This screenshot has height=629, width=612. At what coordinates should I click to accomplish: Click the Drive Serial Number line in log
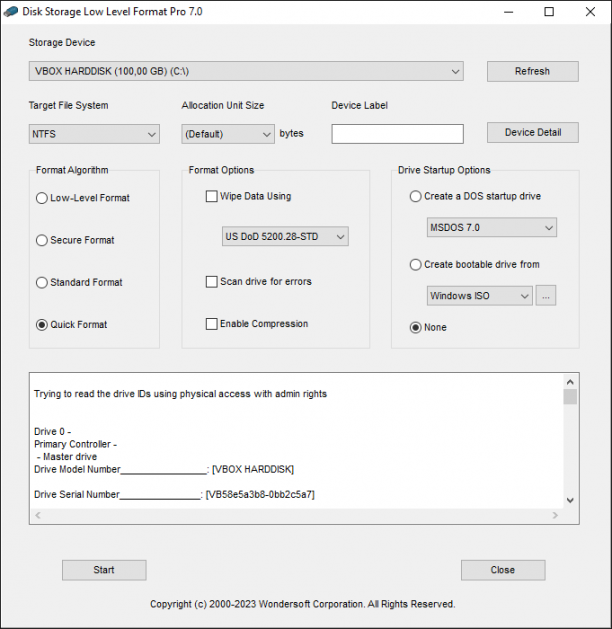[174, 495]
